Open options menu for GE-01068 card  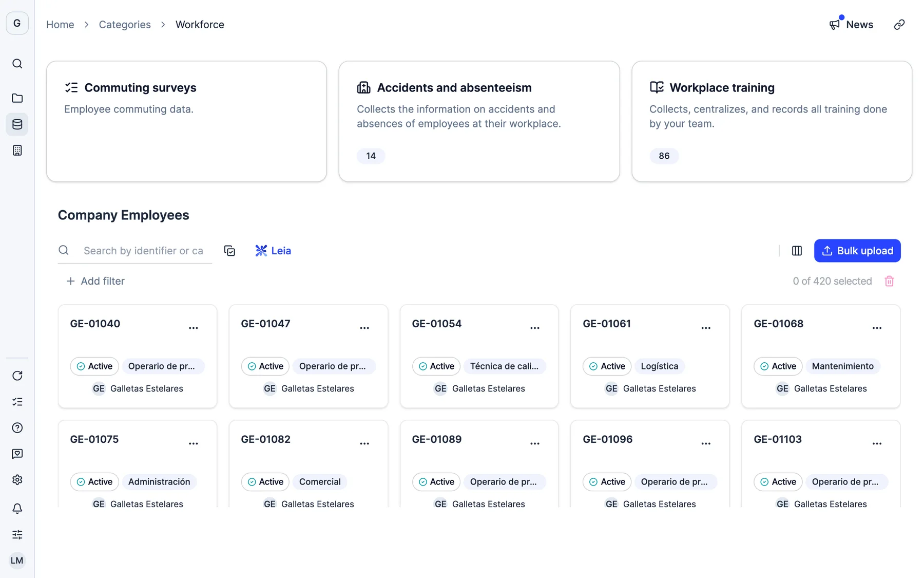pyautogui.click(x=877, y=328)
